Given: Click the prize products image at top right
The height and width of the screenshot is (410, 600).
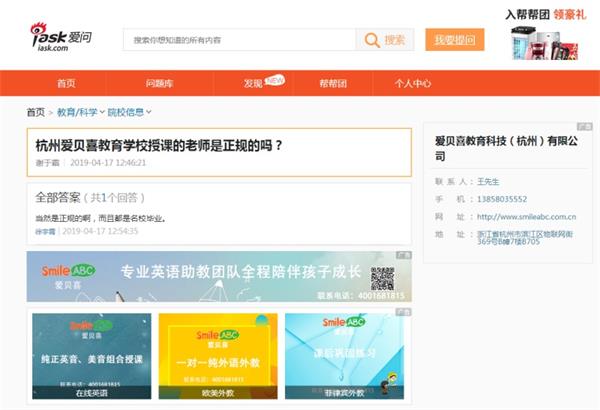Looking at the screenshot, I should click(545, 43).
